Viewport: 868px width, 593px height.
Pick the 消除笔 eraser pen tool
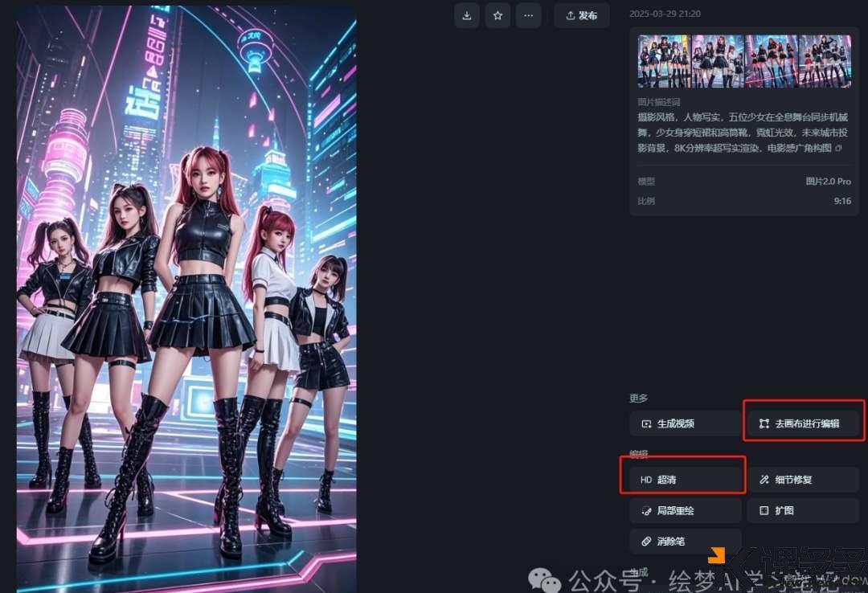(x=685, y=542)
